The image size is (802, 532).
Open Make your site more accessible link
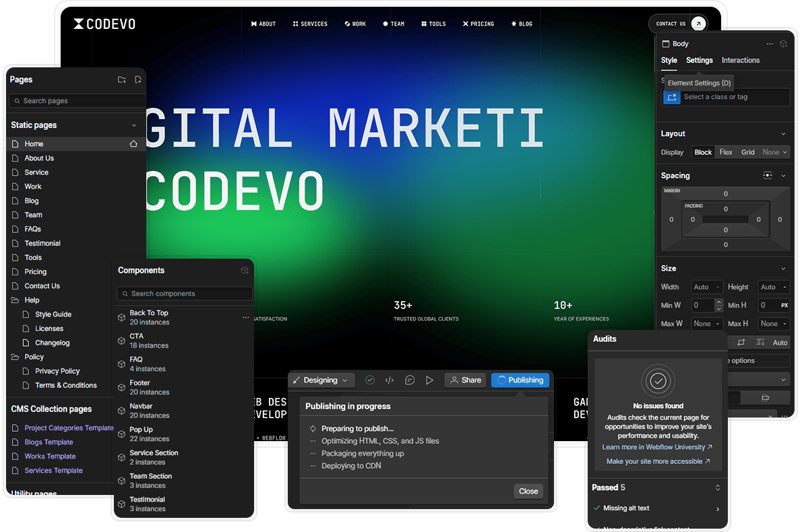tap(658, 461)
